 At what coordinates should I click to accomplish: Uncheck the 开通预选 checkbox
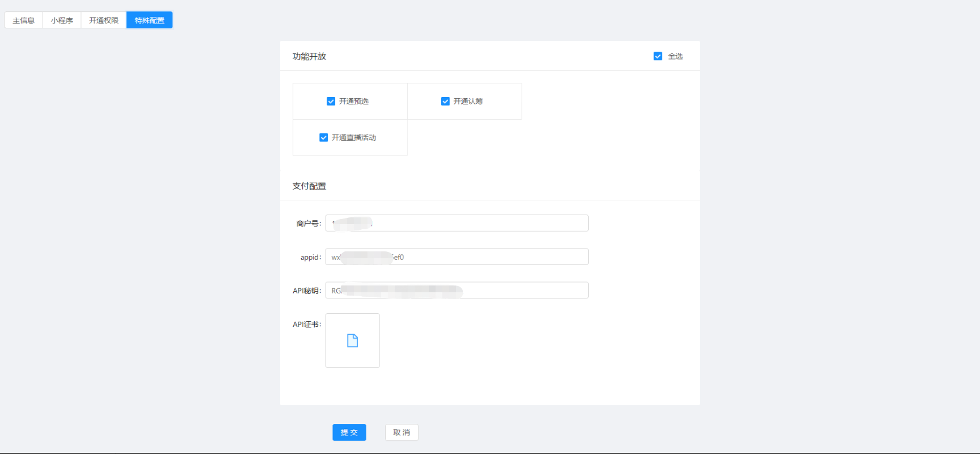[x=331, y=101]
